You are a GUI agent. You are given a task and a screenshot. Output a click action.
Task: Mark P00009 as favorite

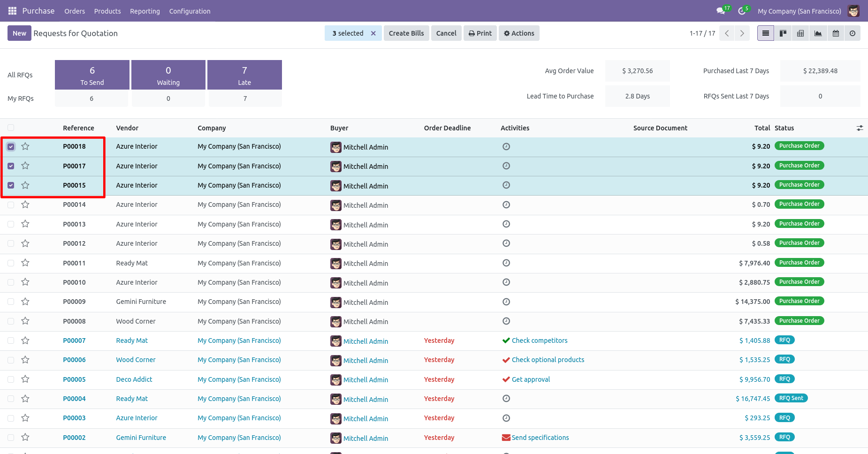(25, 302)
